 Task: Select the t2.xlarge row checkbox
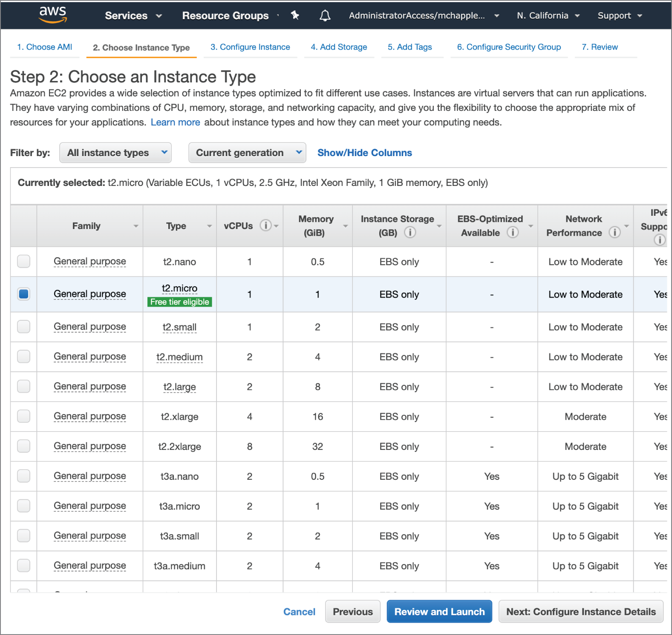pos(24,416)
